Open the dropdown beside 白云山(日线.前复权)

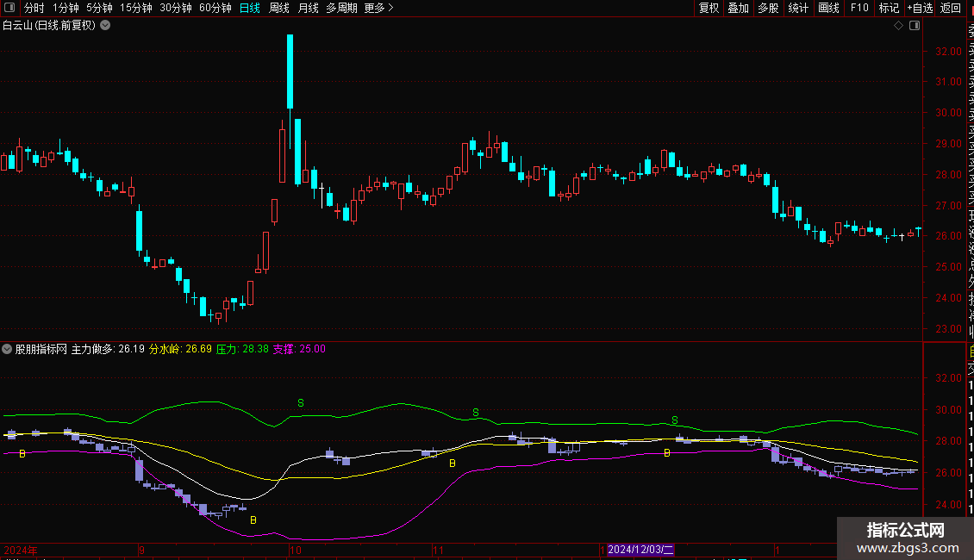[x=106, y=26]
